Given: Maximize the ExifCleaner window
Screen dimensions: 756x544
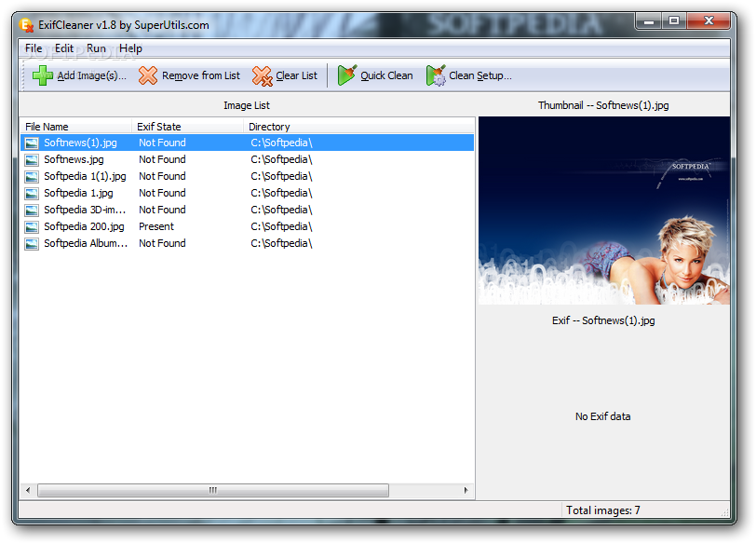Looking at the screenshot, I should point(674,21).
